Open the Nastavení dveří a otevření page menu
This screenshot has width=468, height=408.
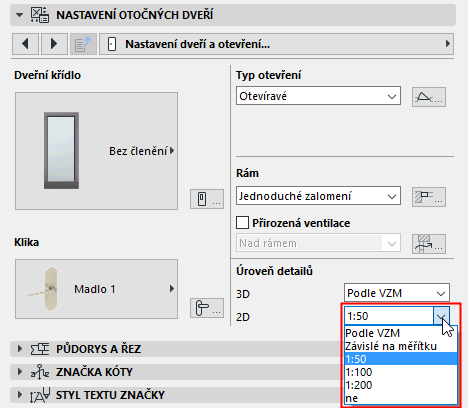coord(277,44)
